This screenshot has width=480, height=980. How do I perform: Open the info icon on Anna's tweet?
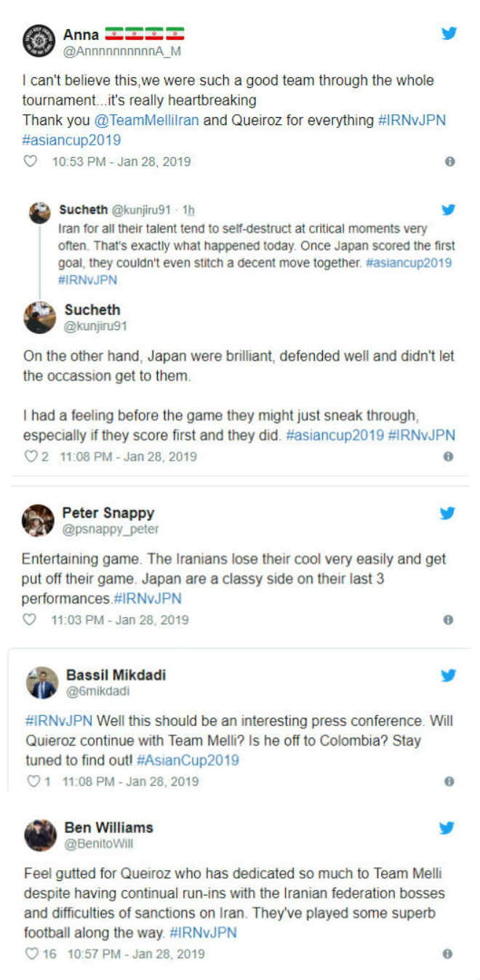click(449, 162)
